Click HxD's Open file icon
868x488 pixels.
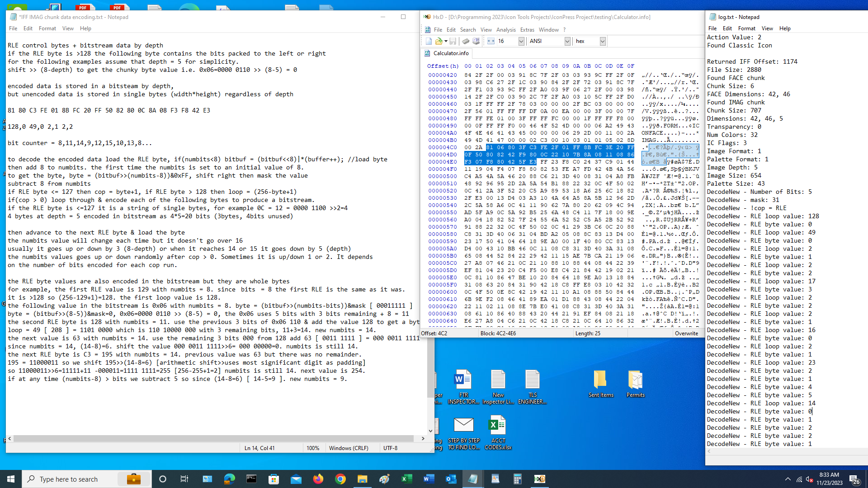click(x=438, y=41)
